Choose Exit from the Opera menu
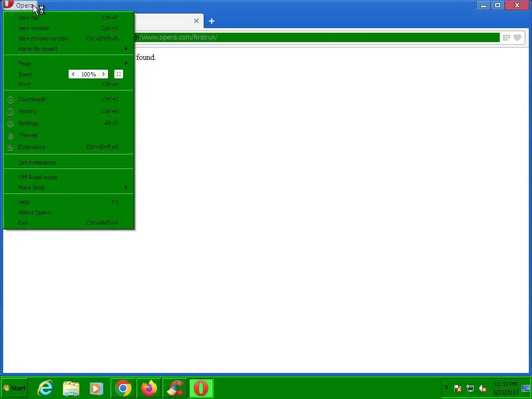Screen dimensions: 532x399 pos(69,223)
